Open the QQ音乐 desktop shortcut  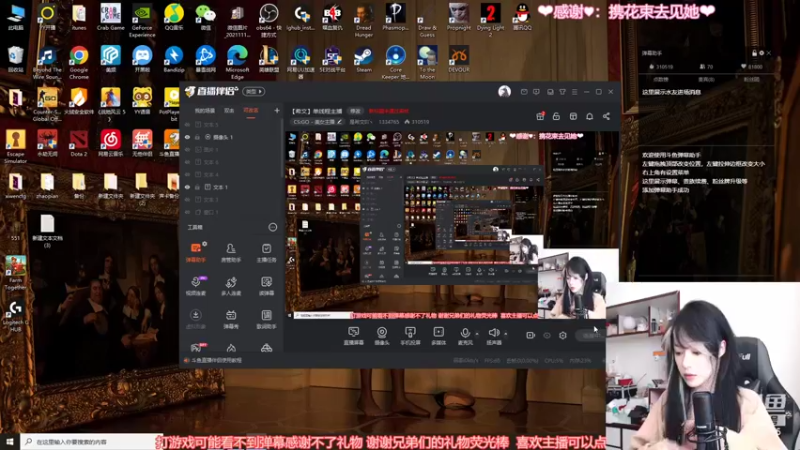(173, 17)
